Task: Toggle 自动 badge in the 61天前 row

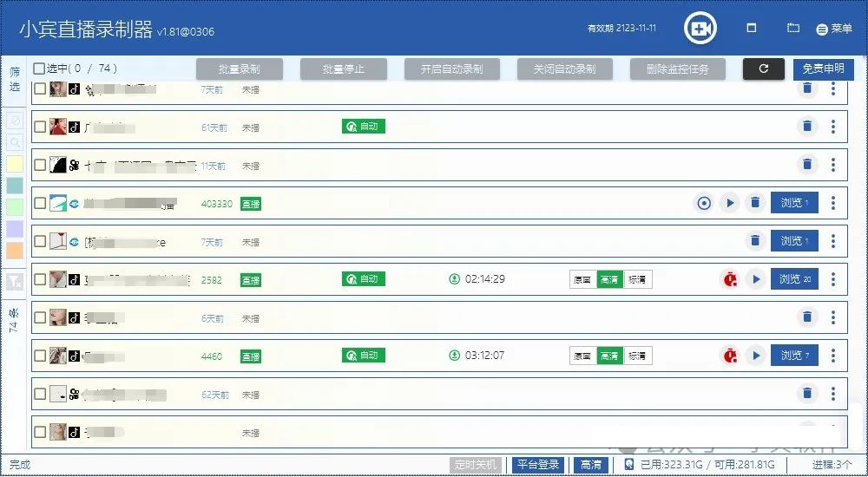Action: coord(364,127)
